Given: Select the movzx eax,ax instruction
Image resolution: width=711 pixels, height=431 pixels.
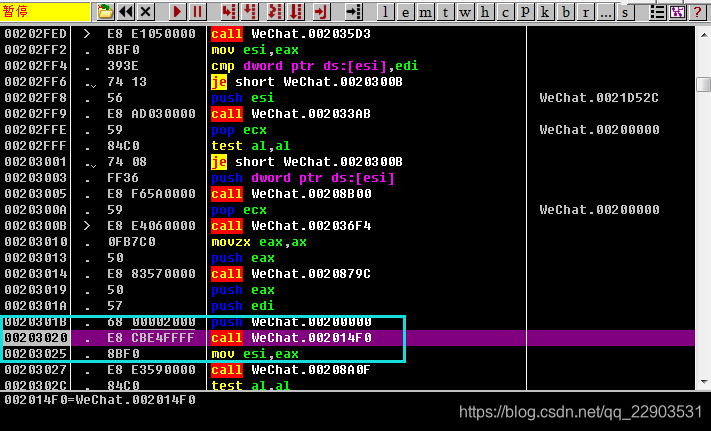Looking at the screenshot, I should (x=259, y=242).
